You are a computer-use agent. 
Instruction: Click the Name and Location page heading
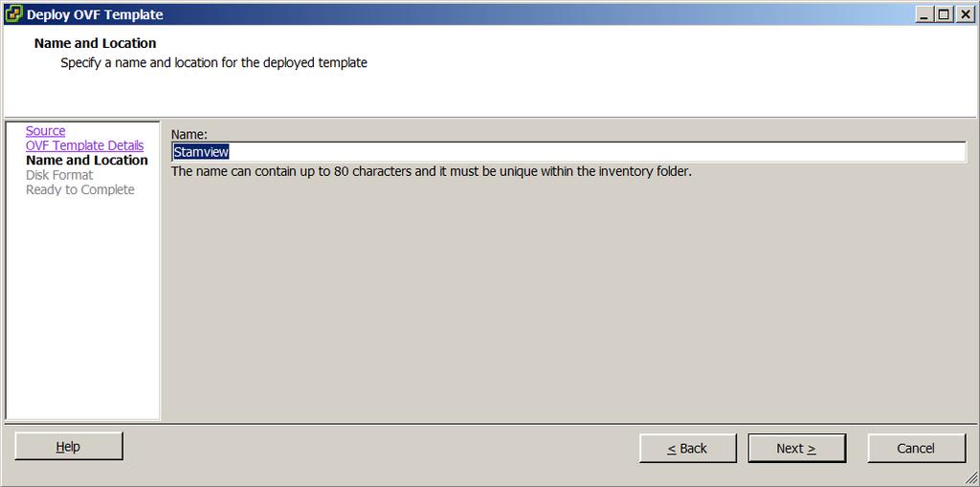(x=95, y=43)
